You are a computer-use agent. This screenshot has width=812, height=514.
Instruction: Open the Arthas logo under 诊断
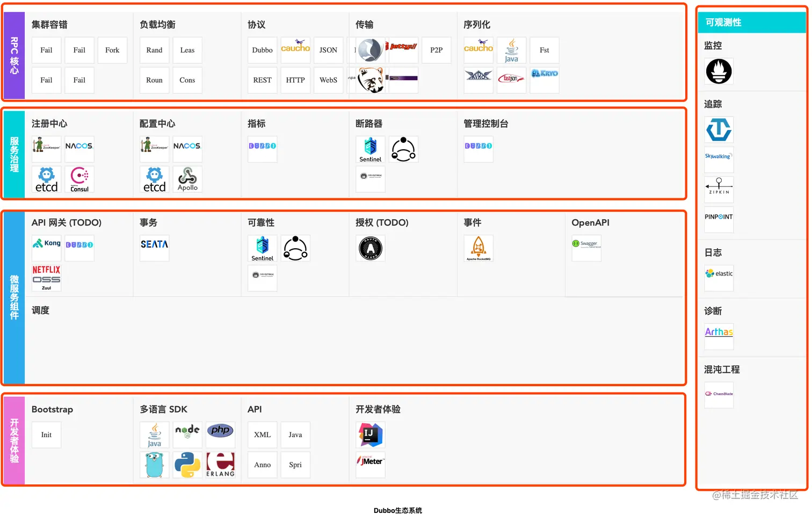[x=719, y=337]
